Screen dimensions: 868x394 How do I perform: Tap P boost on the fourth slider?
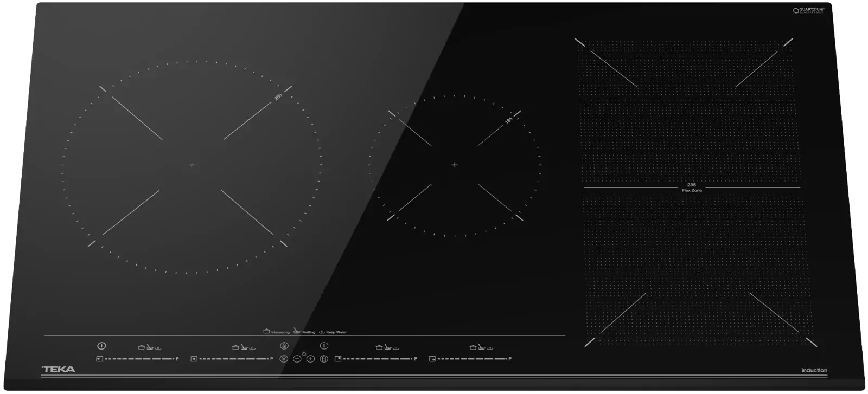click(x=510, y=359)
